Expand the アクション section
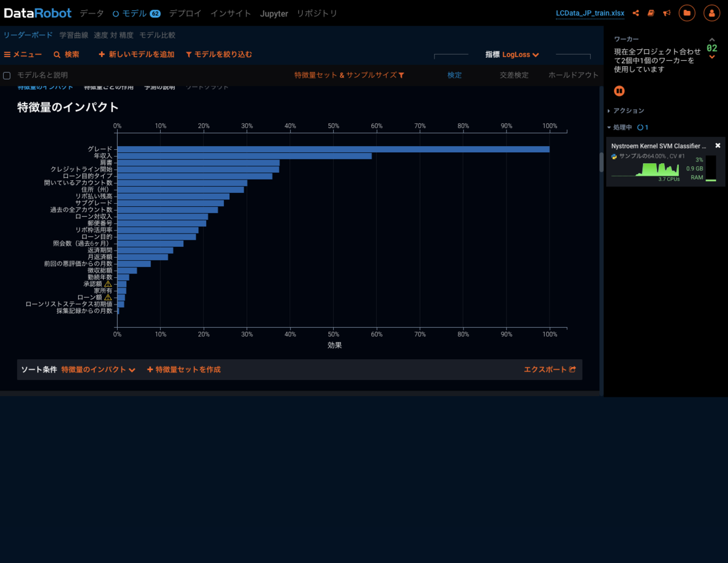 click(x=626, y=111)
